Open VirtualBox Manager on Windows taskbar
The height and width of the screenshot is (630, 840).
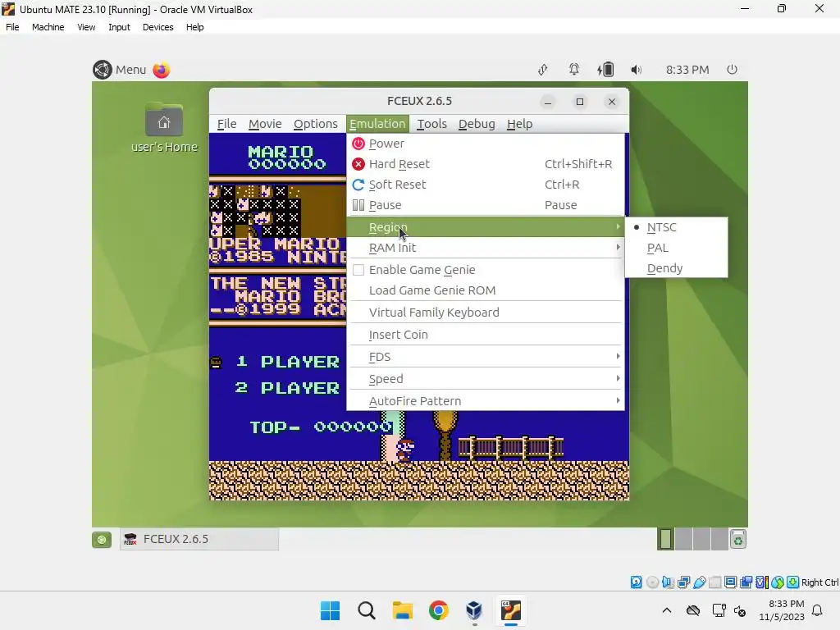[474, 610]
